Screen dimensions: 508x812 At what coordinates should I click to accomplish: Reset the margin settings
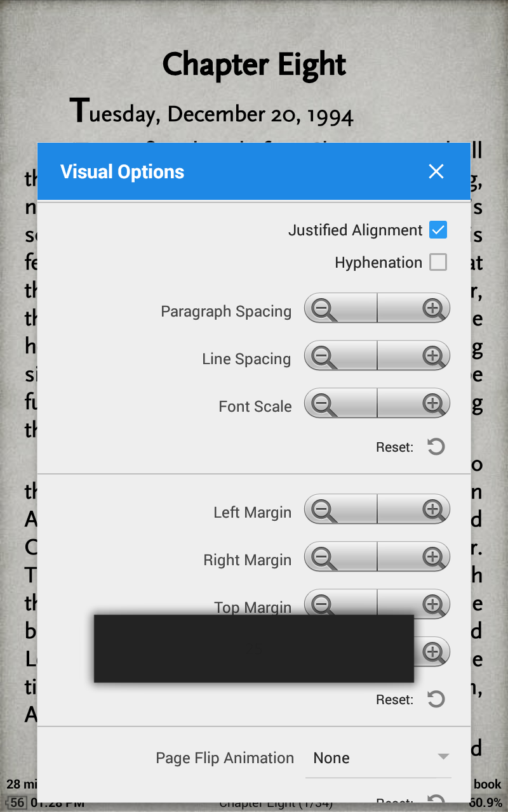pos(436,700)
